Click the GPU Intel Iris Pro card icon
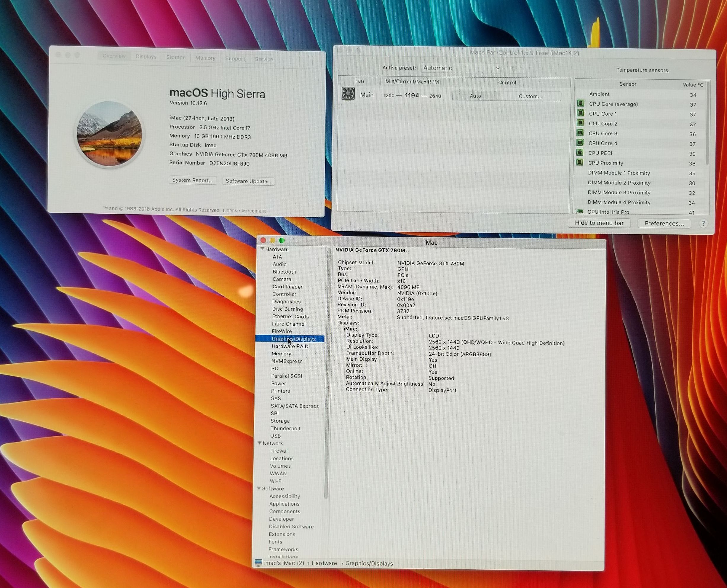727x588 pixels. pos(580,212)
